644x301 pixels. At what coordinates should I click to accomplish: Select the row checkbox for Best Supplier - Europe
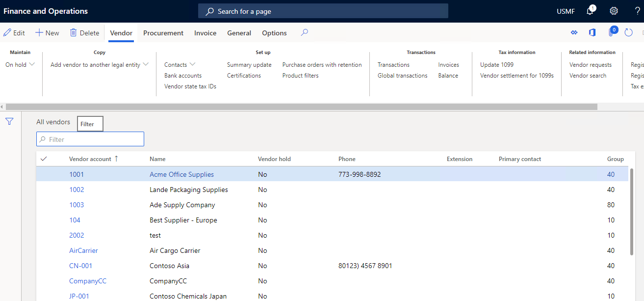point(44,220)
